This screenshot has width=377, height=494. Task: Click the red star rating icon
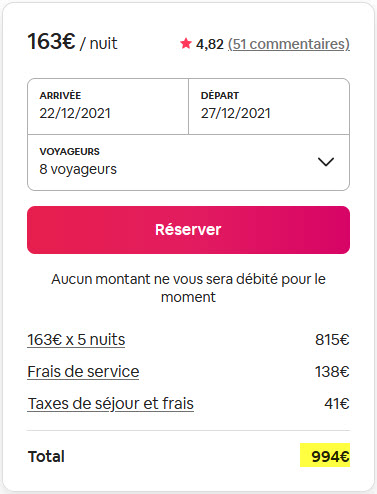[x=186, y=43]
